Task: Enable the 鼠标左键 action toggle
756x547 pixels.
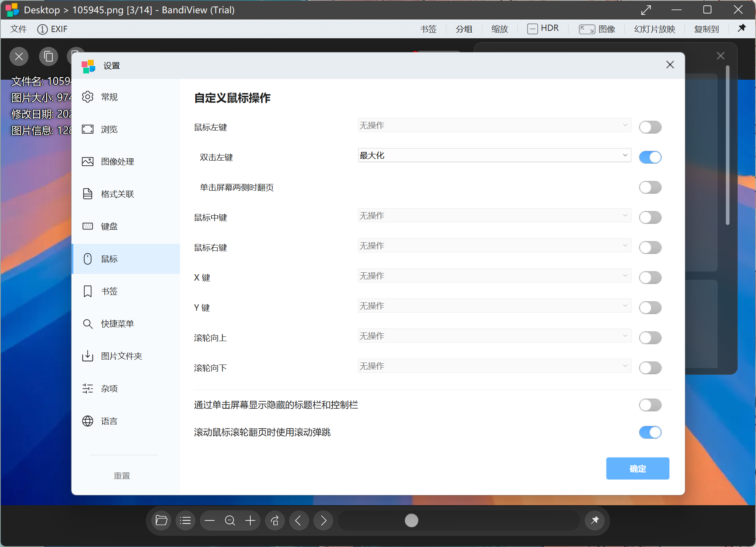Action: click(650, 127)
